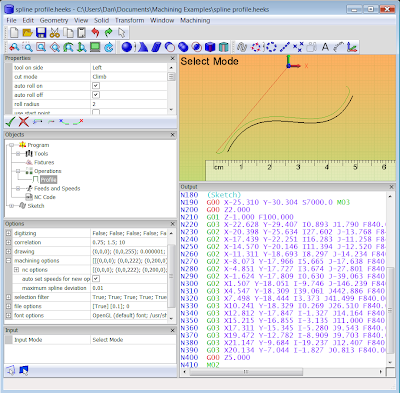Click the Output panel scroll down arrow
Viewport: 400px width, 393px height.
click(390, 362)
